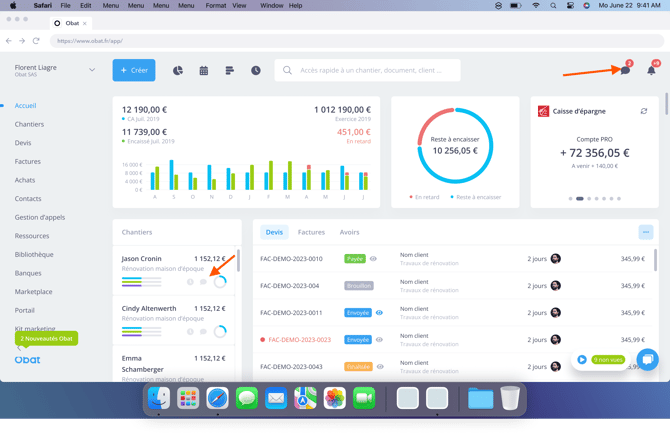
Task: Refresh the Caisse d'épargne bank card
Action: (644, 112)
